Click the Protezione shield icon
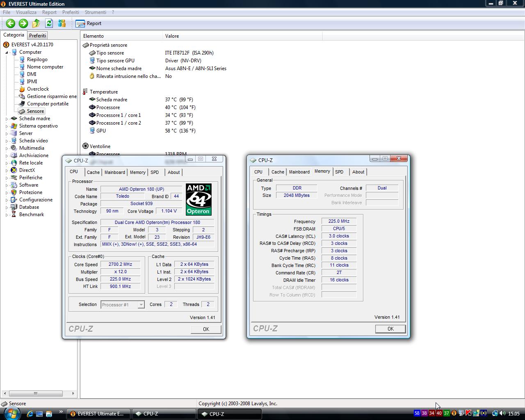The height and width of the screenshot is (420, 525). pyautogui.click(x=14, y=192)
